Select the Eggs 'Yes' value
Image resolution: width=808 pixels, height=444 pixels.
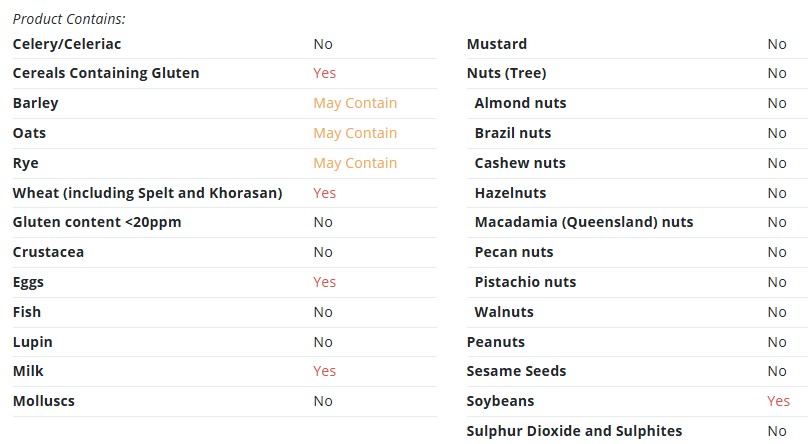[325, 282]
